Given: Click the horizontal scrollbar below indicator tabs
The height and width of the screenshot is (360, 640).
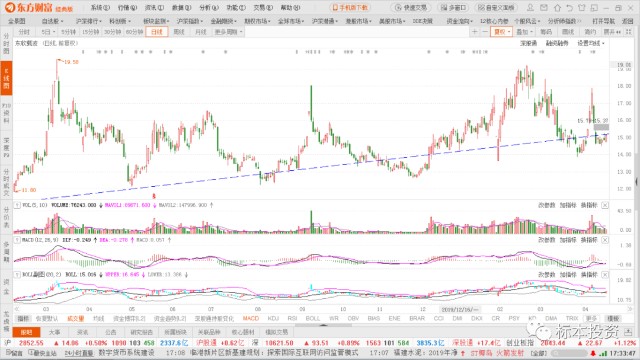Looking at the screenshot, I should (324, 326).
